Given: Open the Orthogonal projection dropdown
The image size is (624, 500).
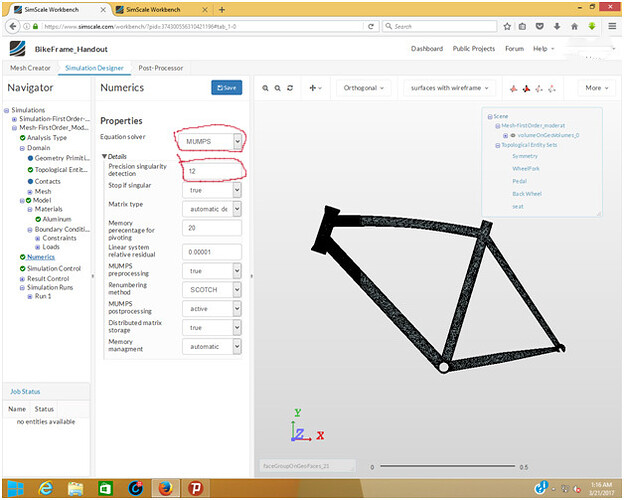Looking at the screenshot, I should (364, 88).
